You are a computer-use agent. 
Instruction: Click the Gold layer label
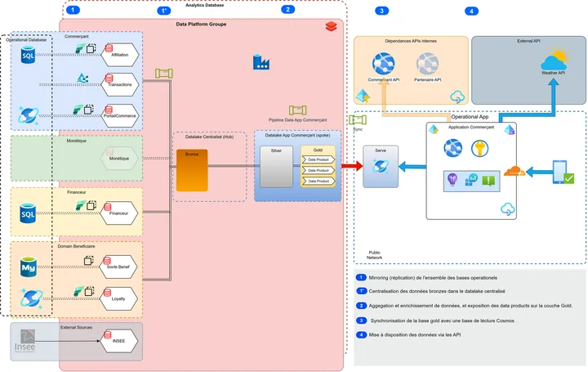(x=318, y=150)
